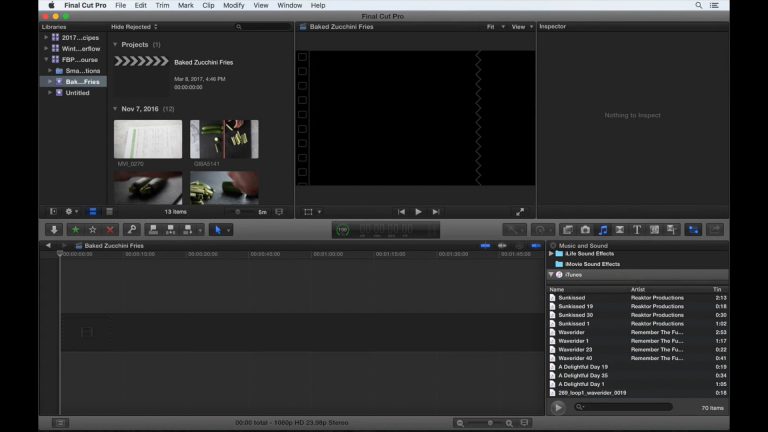Expand the iLife Sound Effects folder
Screen dimensions: 768x432
[x=551, y=254]
